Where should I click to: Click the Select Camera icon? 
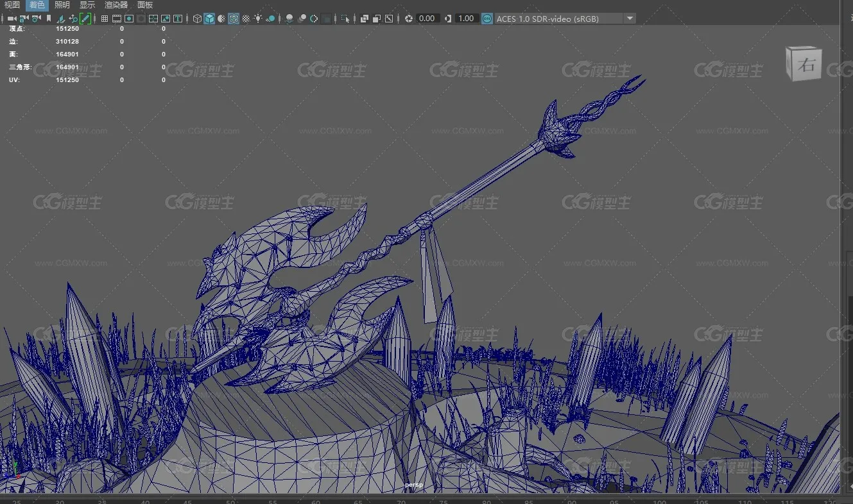point(12,19)
